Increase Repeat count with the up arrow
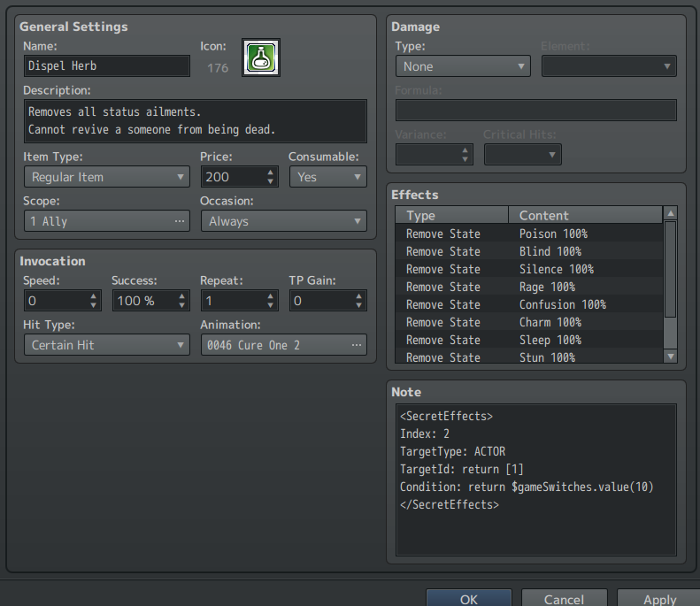 (x=271, y=295)
